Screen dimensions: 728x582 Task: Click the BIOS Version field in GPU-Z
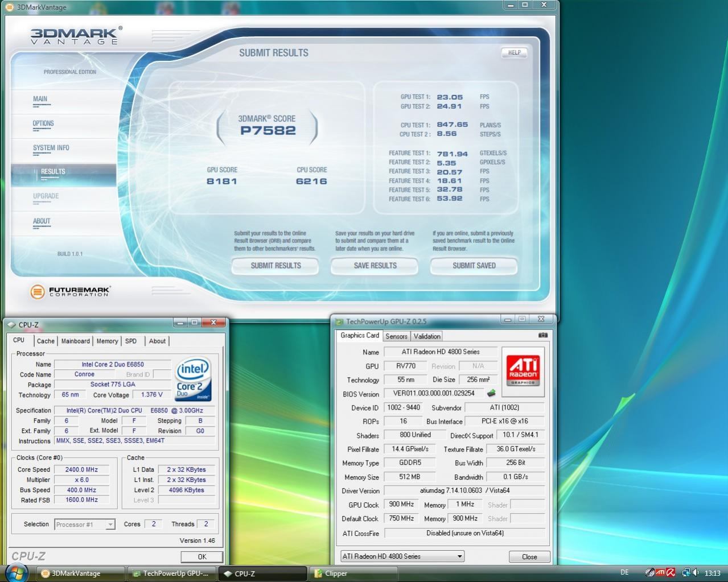tap(434, 393)
